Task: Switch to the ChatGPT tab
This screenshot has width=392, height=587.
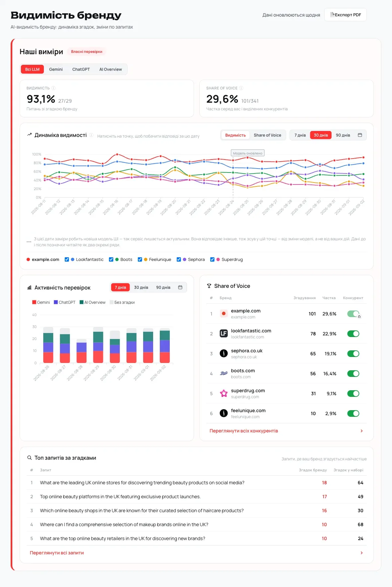Action: click(81, 69)
